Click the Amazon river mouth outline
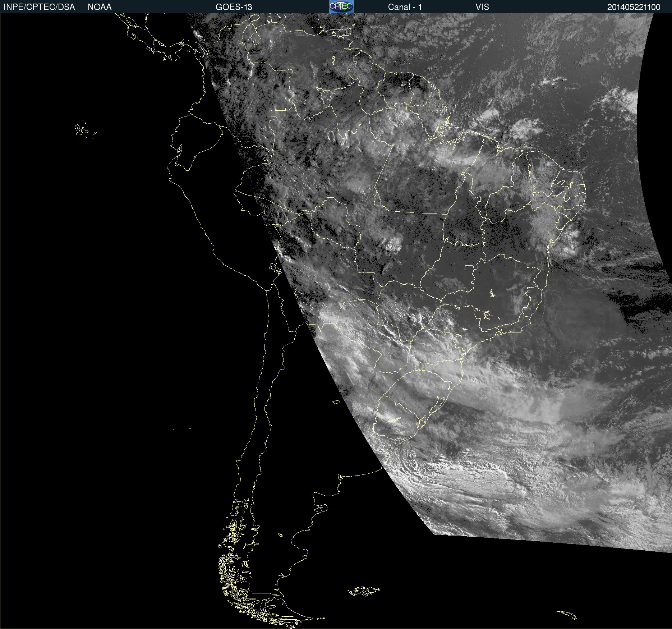Screen dimensions: 672x629 point(444,129)
